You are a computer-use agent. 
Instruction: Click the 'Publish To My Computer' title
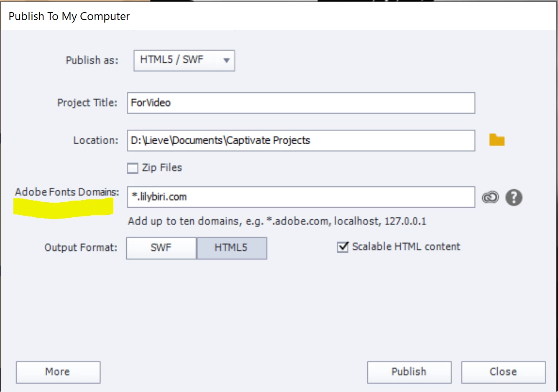(x=69, y=16)
